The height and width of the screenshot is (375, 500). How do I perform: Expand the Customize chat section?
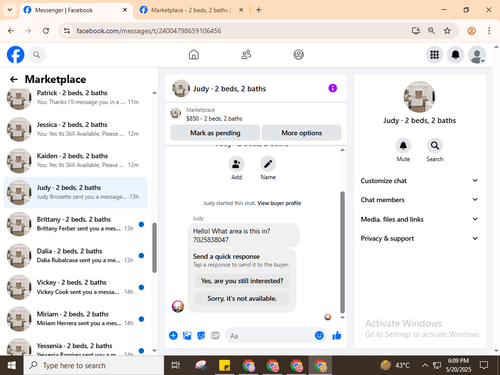419,181
